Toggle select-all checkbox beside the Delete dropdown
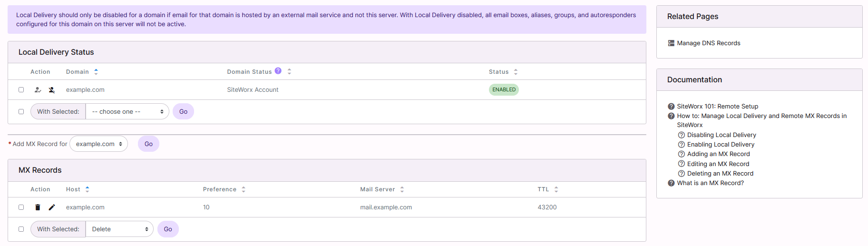Image resolution: width=868 pixels, height=246 pixels. click(x=21, y=229)
